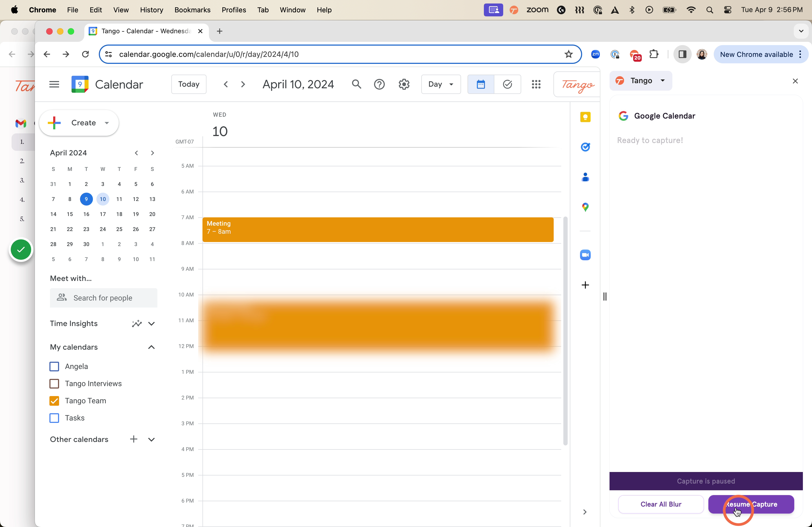Open the Chrome History menu
The height and width of the screenshot is (527, 812).
coord(151,10)
